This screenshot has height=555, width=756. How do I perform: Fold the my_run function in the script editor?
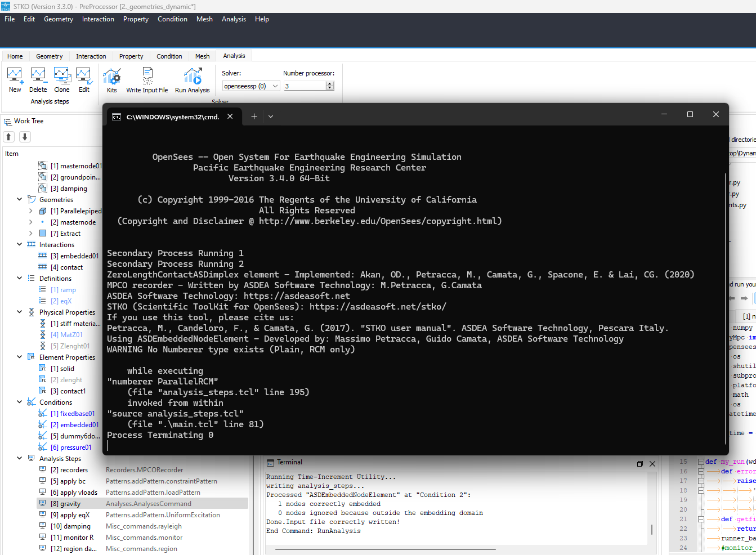pyautogui.click(x=701, y=462)
